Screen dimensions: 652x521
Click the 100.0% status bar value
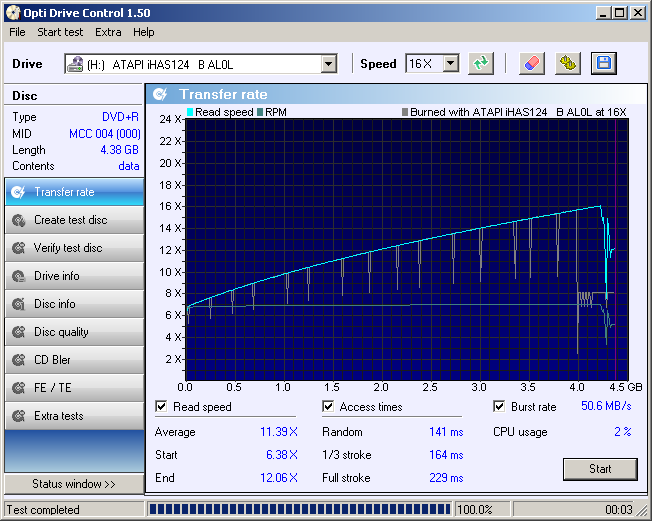coord(474,510)
